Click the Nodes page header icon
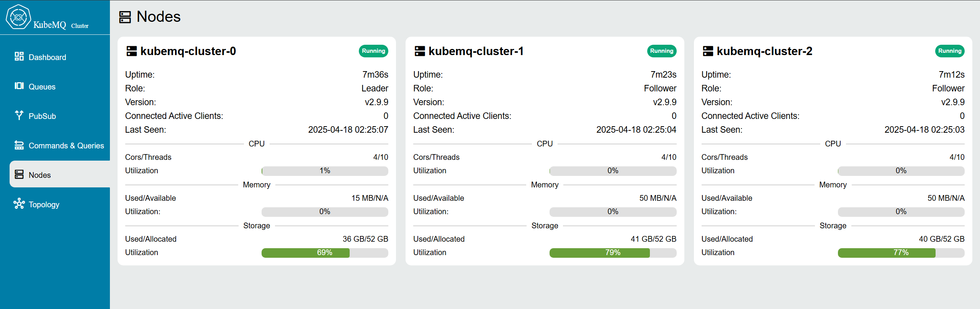The height and width of the screenshot is (309, 980). point(125,17)
